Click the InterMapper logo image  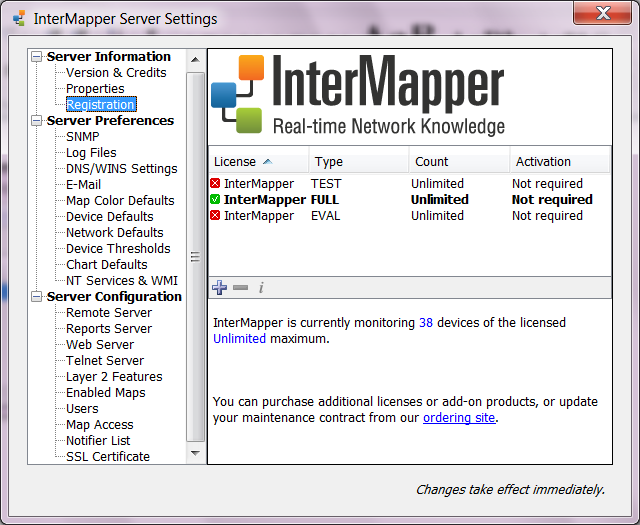pos(357,96)
